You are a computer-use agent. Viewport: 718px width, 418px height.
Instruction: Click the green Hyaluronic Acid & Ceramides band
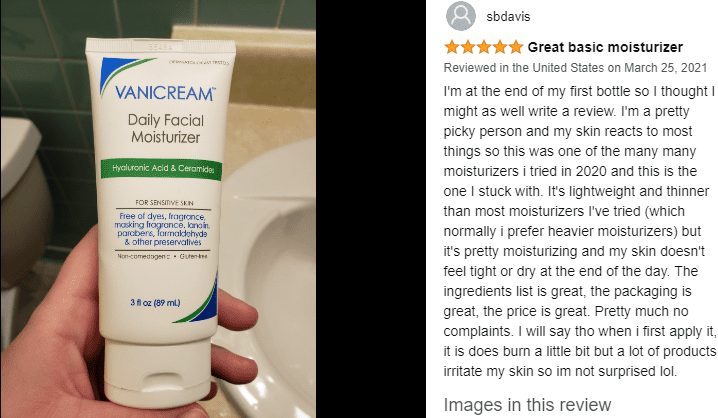pyautogui.click(x=161, y=169)
